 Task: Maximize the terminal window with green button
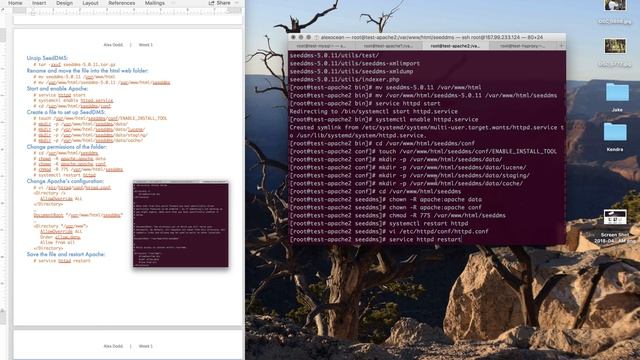pos(309,37)
